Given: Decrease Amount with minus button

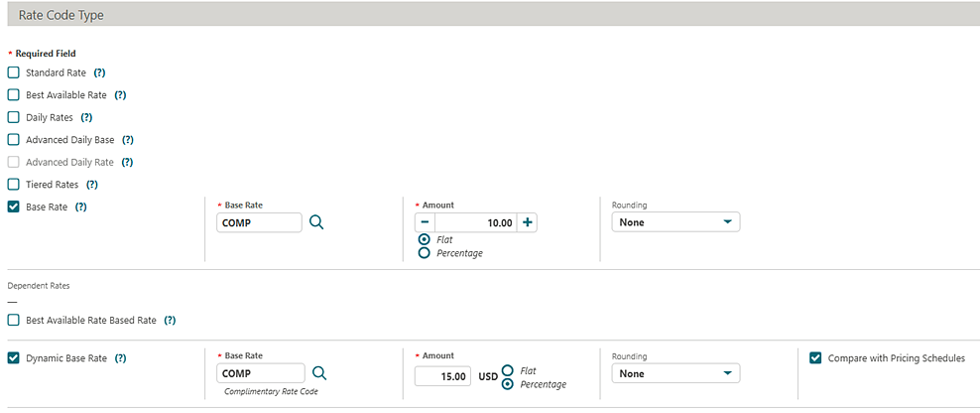Looking at the screenshot, I should click(425, 222).
